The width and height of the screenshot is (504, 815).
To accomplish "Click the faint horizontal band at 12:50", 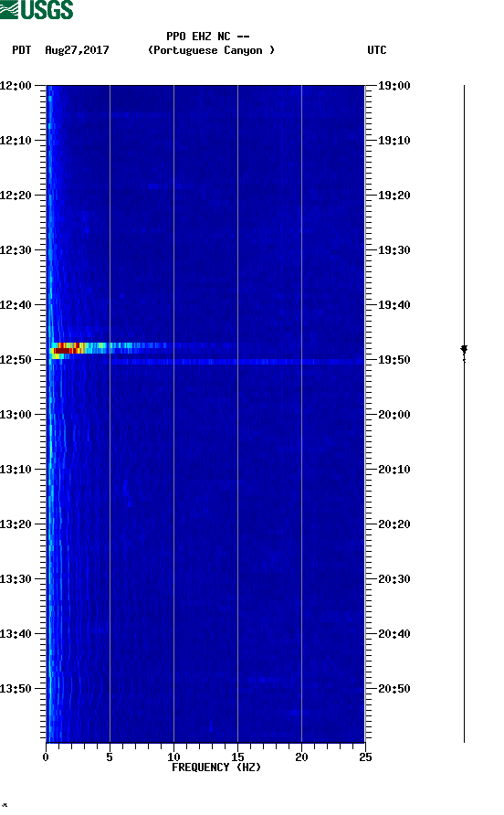I will click(236, 362).
